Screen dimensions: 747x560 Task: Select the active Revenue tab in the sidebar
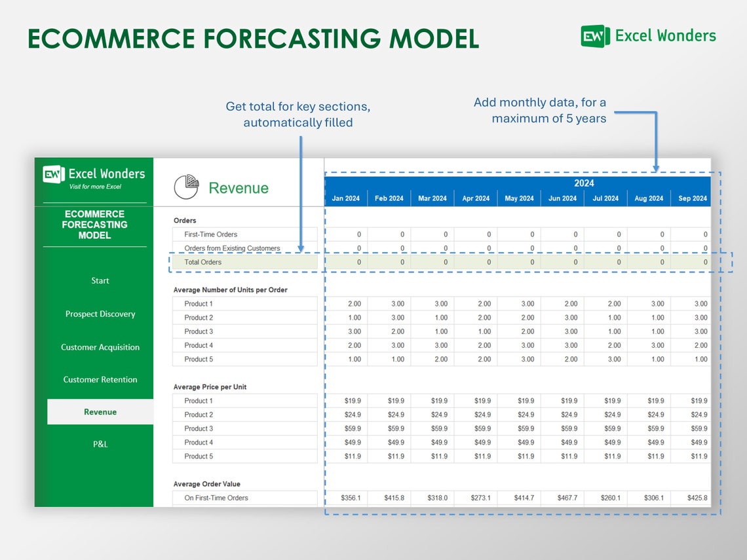(100, 411)
